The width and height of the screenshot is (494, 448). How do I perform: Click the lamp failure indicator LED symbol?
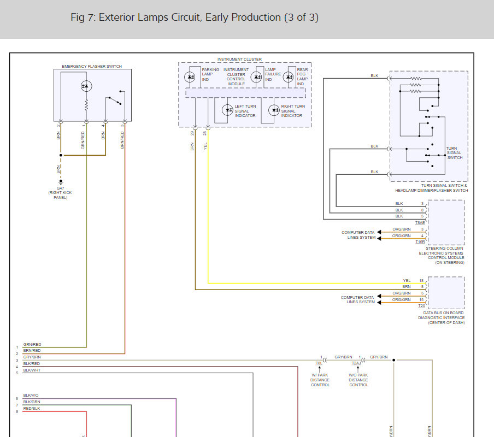click(x=256, y=77)
